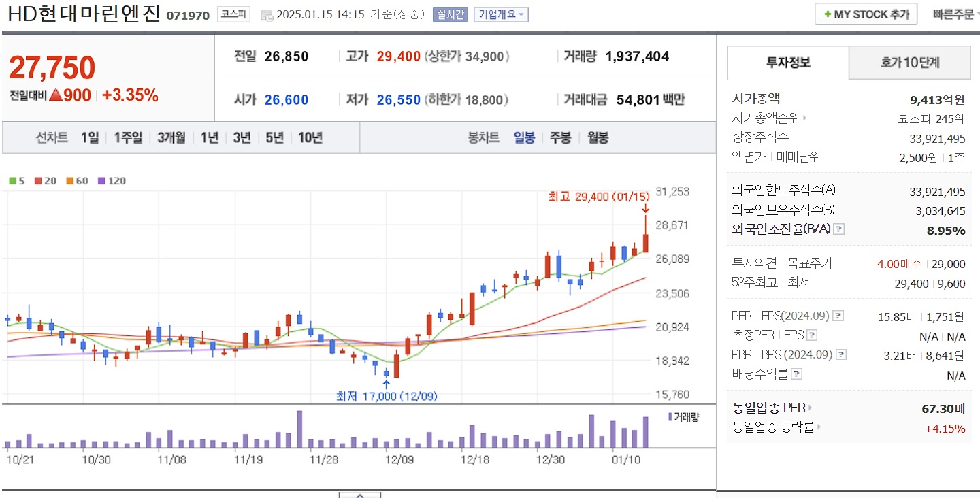Image resolution: width=980 pixels, height=498 pixels.
Task: Click the 상한가 34,900 text
Action: 467,56
